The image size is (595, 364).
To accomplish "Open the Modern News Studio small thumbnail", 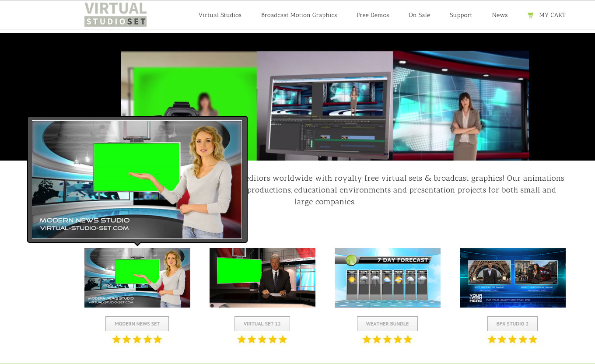I will (137, 278).
